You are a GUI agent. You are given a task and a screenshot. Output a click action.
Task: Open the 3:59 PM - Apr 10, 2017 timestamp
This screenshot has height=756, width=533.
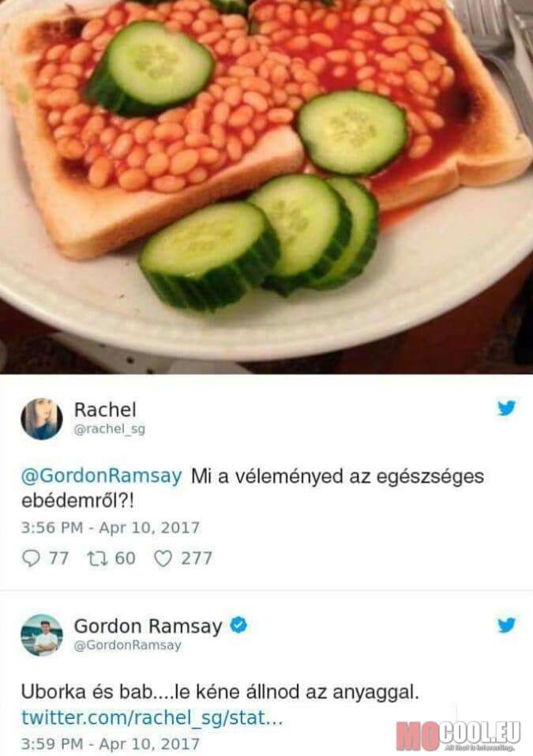111,744
